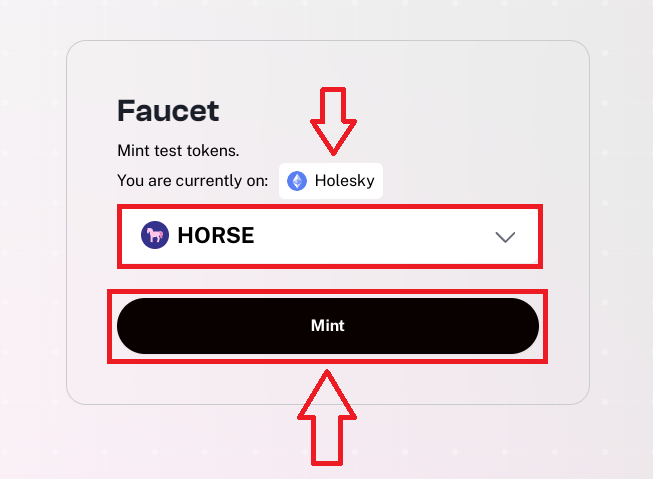Image resolution: width=653 pixels, height=479 pixels.
Task: Click the word Holesky in the network chip
Action: 344,181
